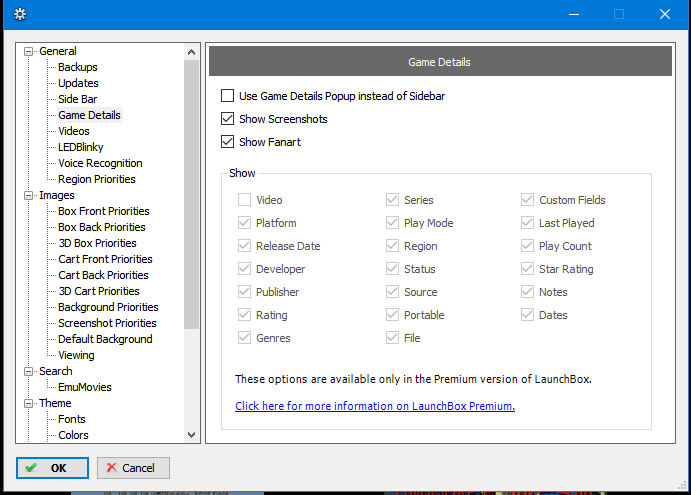
Task: Select Cart Back Priorities
Action: coord(103,275)
